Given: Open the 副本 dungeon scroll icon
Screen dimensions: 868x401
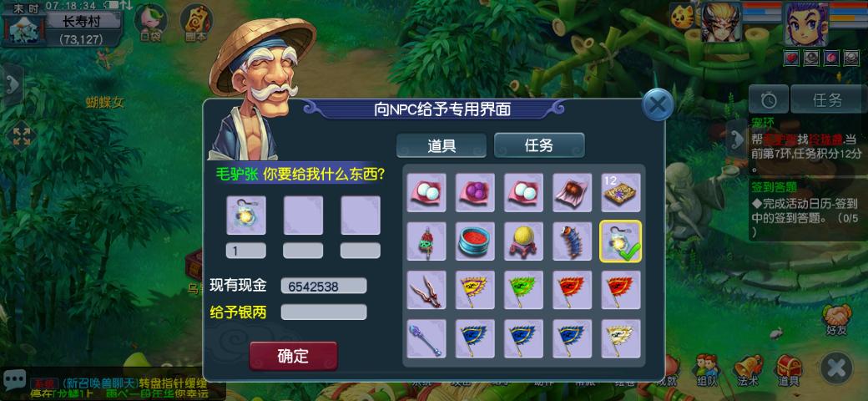Looking at the screenshot, I should tap(196, 23).
